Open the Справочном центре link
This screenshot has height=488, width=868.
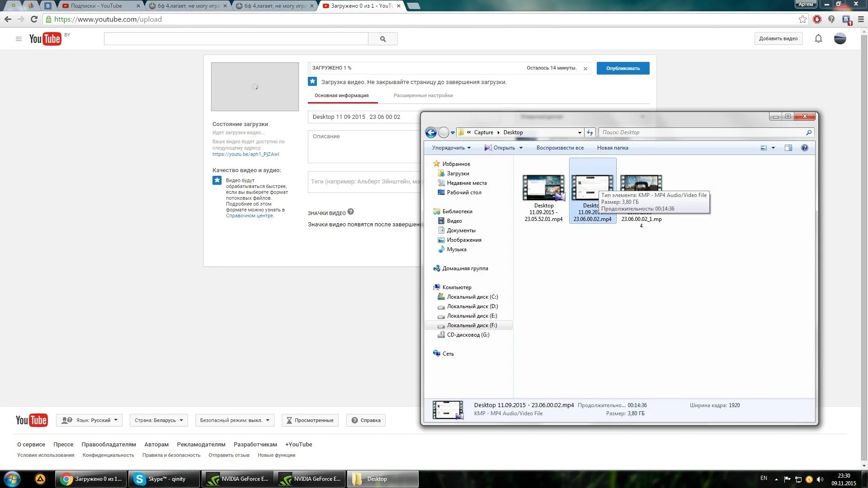(250, 216)
